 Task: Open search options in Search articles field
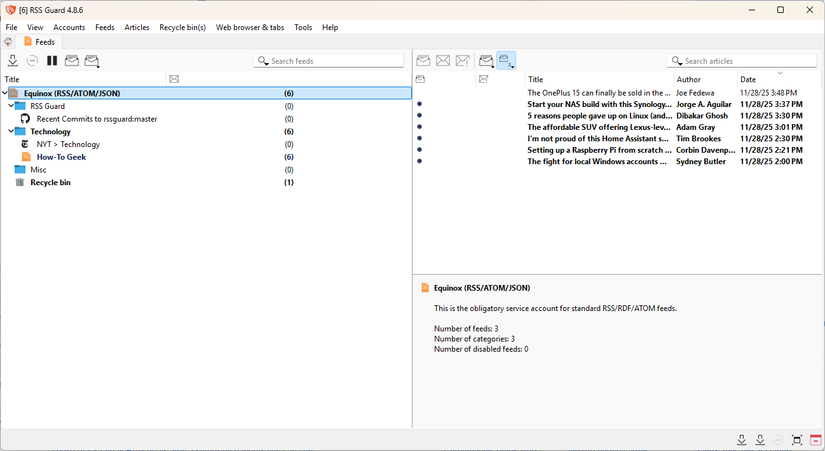click(x=677, y=61)
